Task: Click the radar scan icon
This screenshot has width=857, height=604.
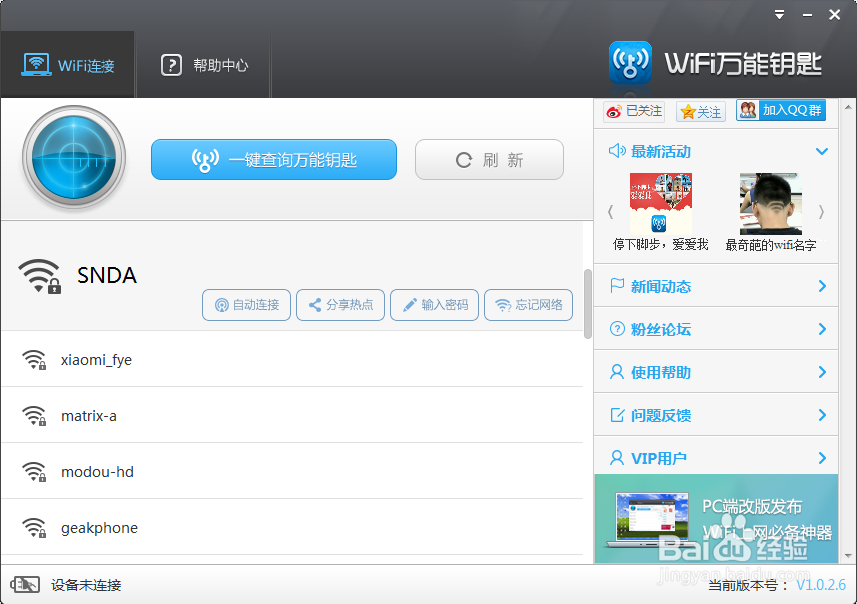Action: pos(74,159)
